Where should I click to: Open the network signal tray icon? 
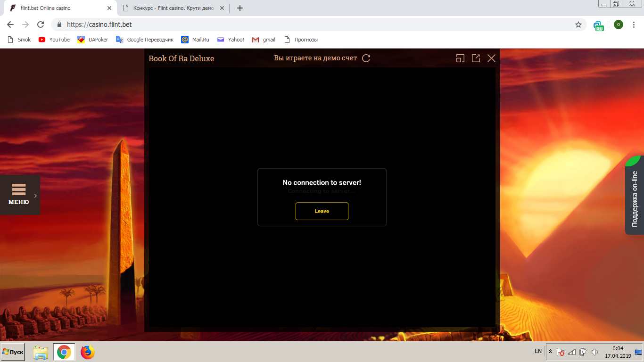point(572,352)
